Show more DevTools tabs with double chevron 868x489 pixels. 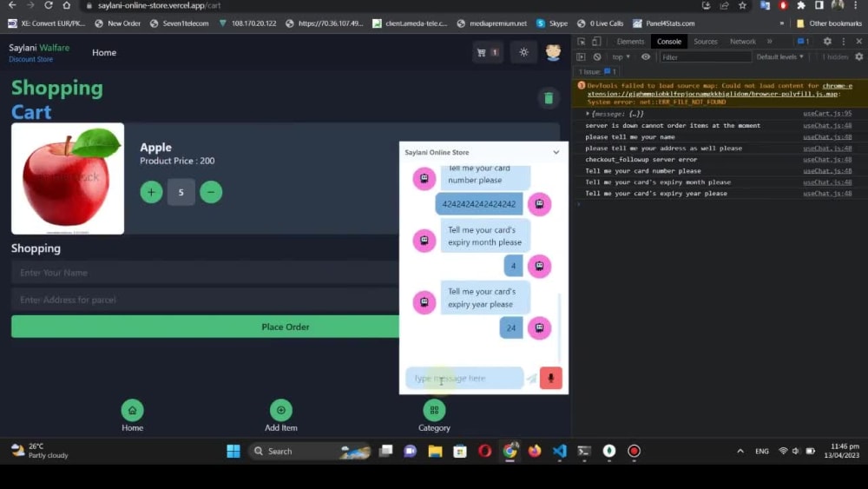click(769, 42)
